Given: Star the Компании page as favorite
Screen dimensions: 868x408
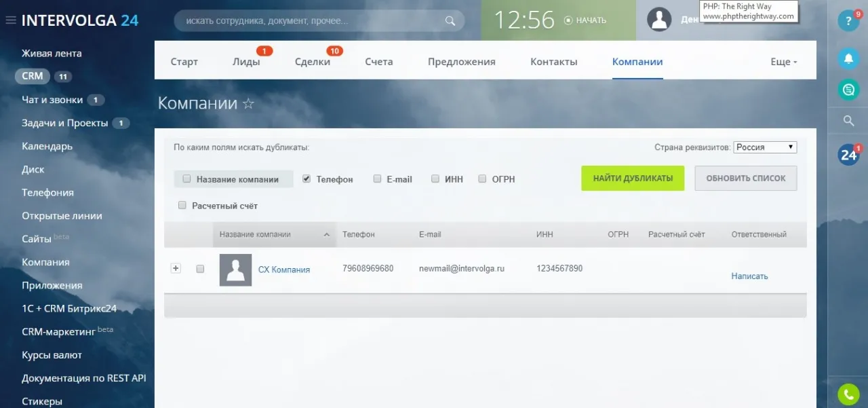Looking at the screenshot, I should pyautogui.click(x=248, y=103).
